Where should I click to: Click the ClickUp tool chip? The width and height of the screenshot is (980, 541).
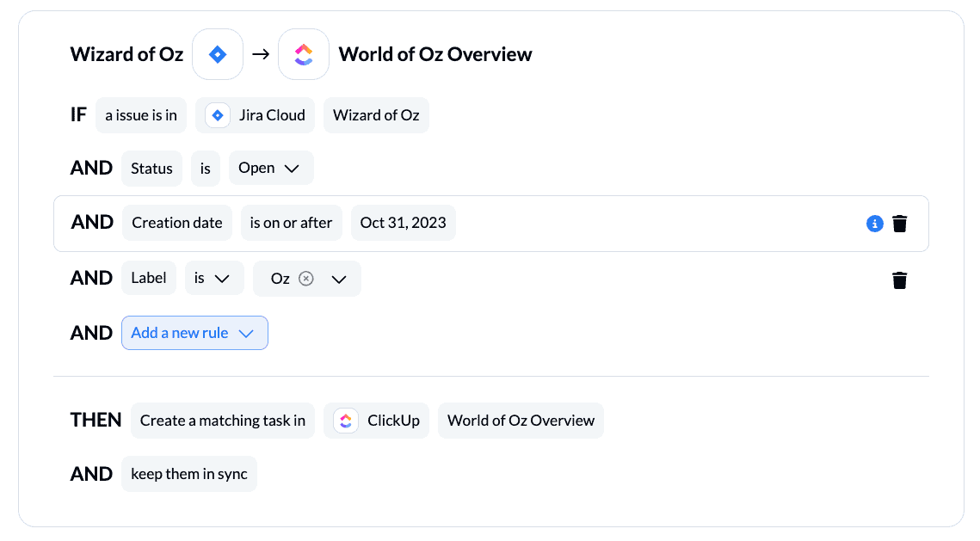tap(376, 421)
